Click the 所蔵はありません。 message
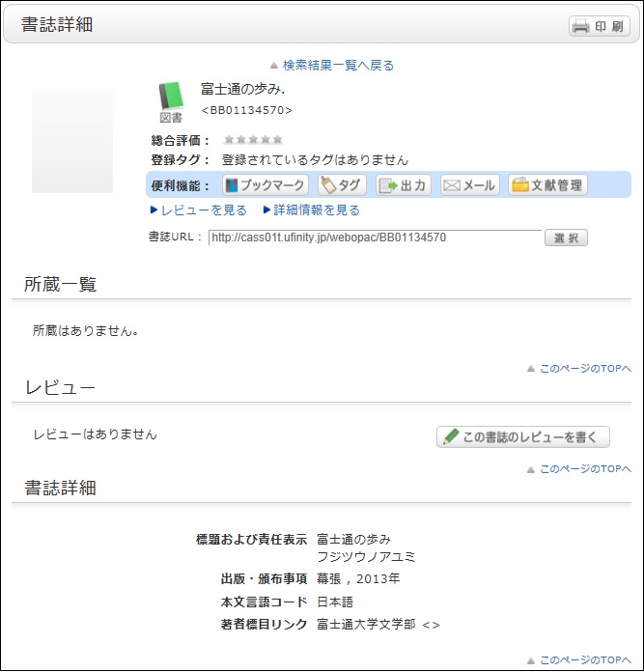The width and height of the screenshot is (644, 672). [x=86, y=331]
